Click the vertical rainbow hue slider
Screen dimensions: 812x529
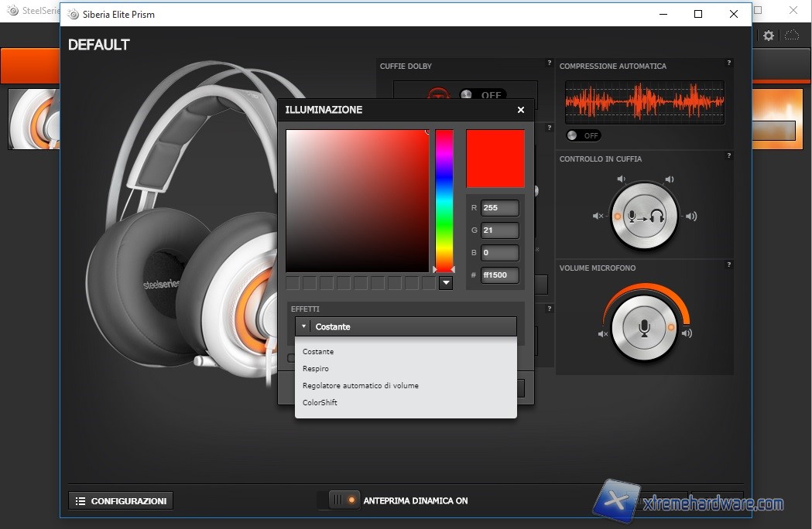pos(444,200)
